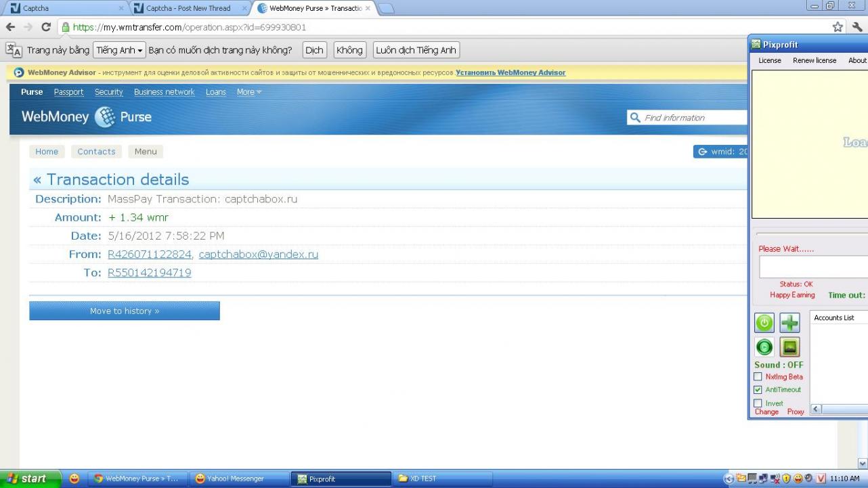868x488 pixels.
Task: Open the Tiếng Anh language dropdown
Action: point(120,50)
